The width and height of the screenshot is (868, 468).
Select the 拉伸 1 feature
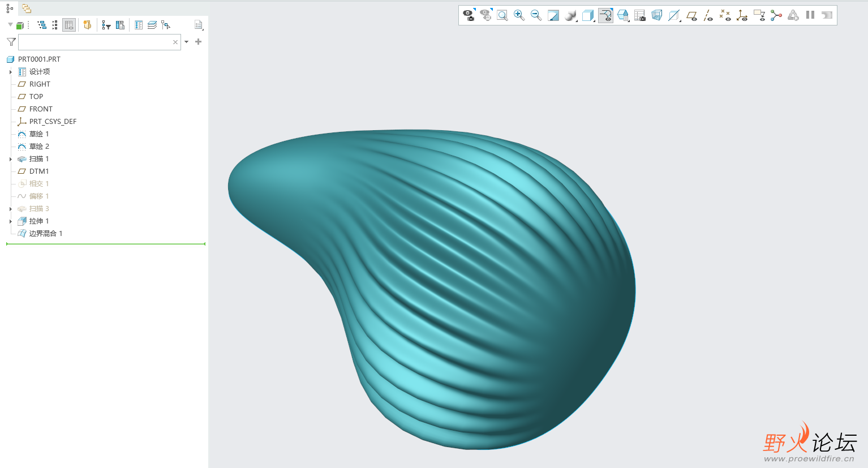tap(39, 221)
